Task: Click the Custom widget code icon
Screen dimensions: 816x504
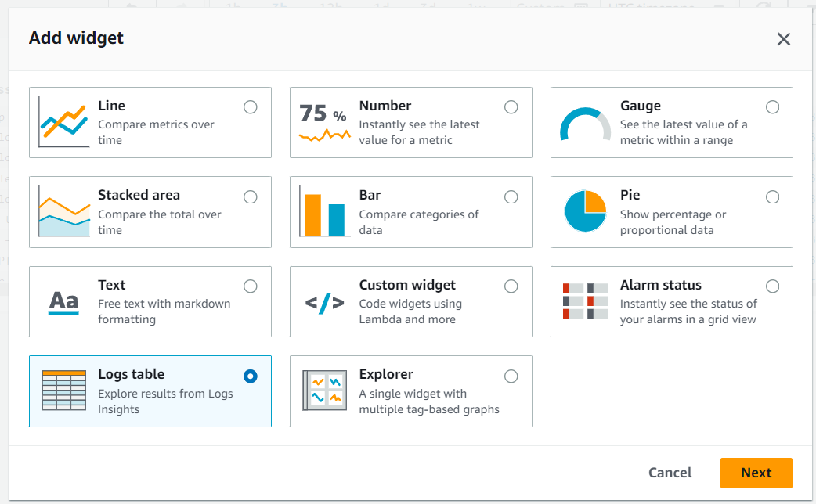Action: tap(324, 303)
